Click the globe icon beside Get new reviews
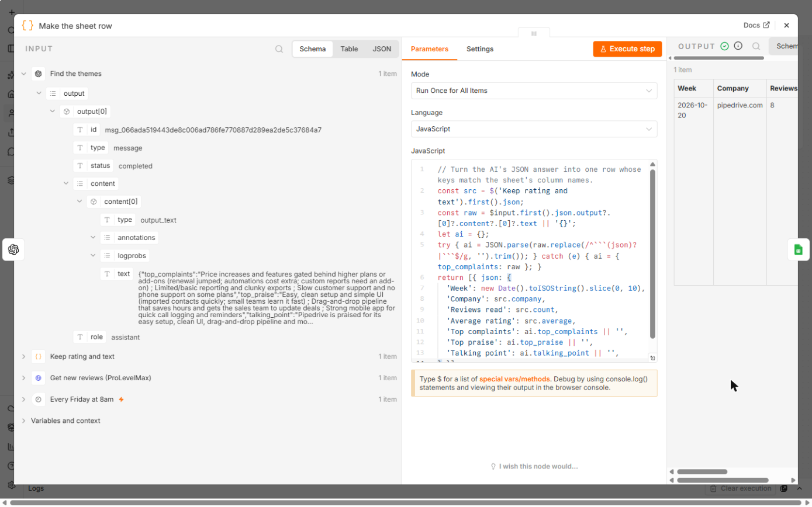The width and height of the screenshot is (812, 507). point(39,378)
